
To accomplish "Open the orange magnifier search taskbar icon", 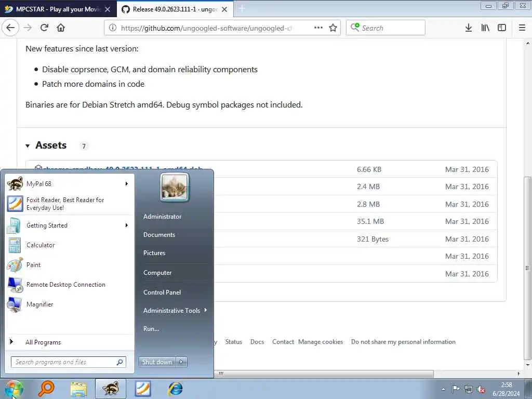I will coord(46,389).
